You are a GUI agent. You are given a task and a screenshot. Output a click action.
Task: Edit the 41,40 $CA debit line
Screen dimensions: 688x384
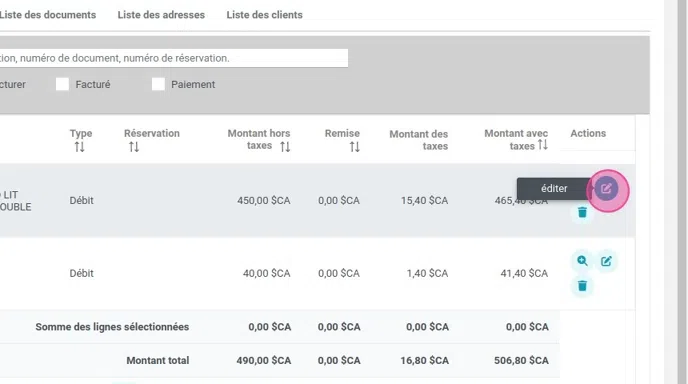click(x=606, y=262)
